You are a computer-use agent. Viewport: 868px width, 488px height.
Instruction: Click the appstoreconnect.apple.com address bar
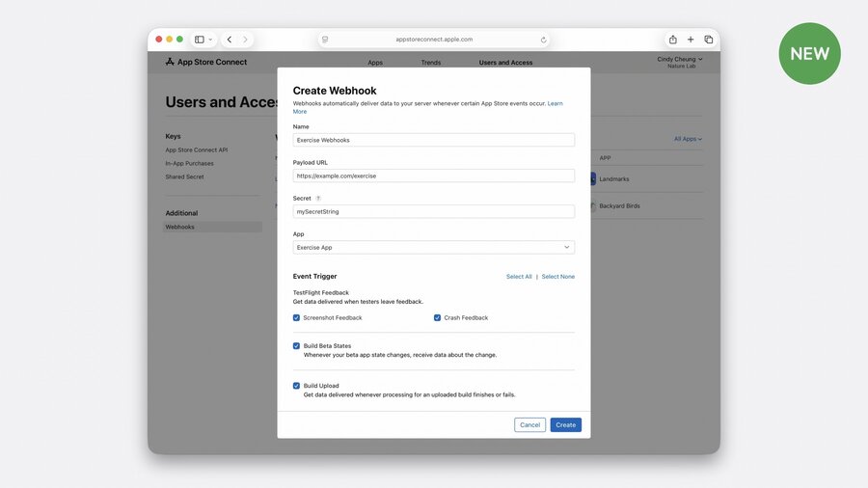(x=434, y=40)
